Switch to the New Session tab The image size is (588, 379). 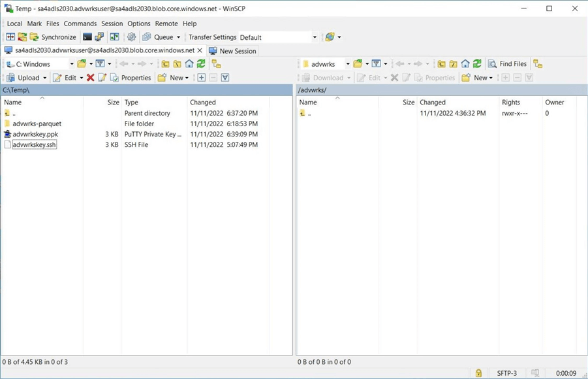(232, 51)
